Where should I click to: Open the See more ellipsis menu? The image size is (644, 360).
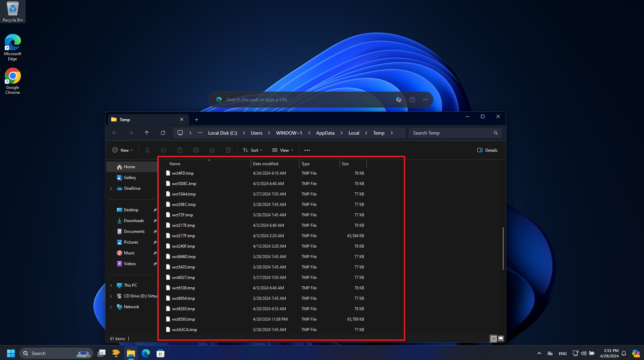pyautogui.click(x=307, y=150)
